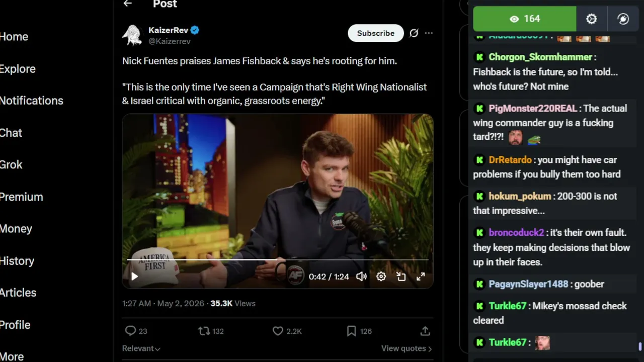Image resolution: width=644 pixels, height=362 pixels.
Task: Select Notifications in the sidebar
Action: click(x=31, y=101)
